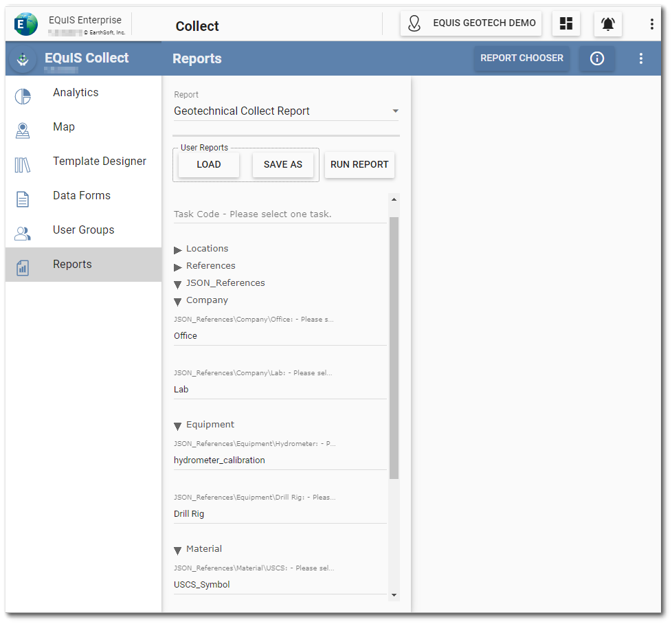The image size is (672, 624).
Task: Click EQUIS GEOTECH DEMO account menu
Action: [x=471, y=23]
